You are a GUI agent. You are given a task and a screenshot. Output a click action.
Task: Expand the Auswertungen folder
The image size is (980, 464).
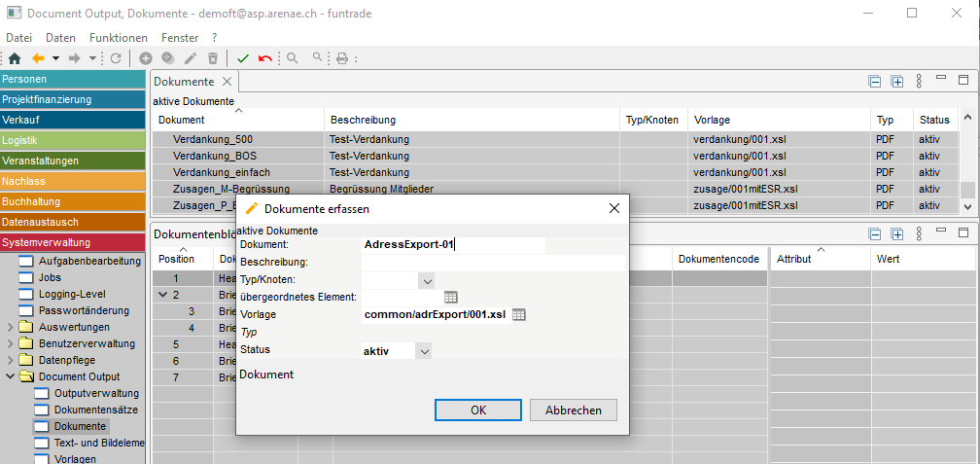[11, 327]
